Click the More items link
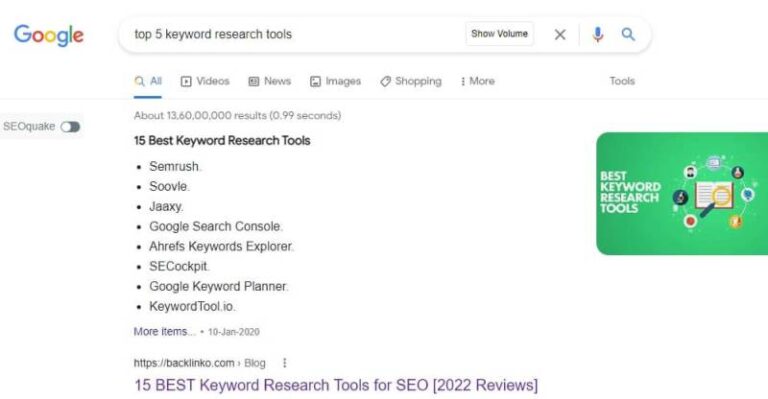 pyautogui.click(x=164, y=331)
